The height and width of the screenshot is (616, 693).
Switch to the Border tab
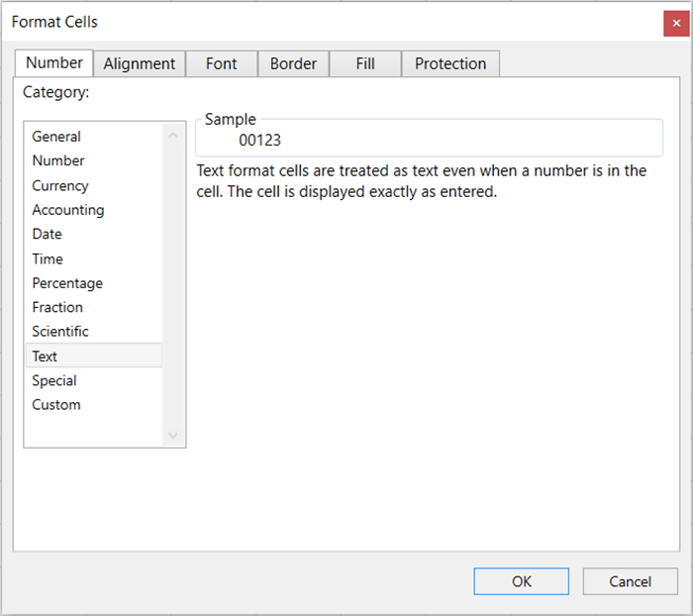point(293,63)
